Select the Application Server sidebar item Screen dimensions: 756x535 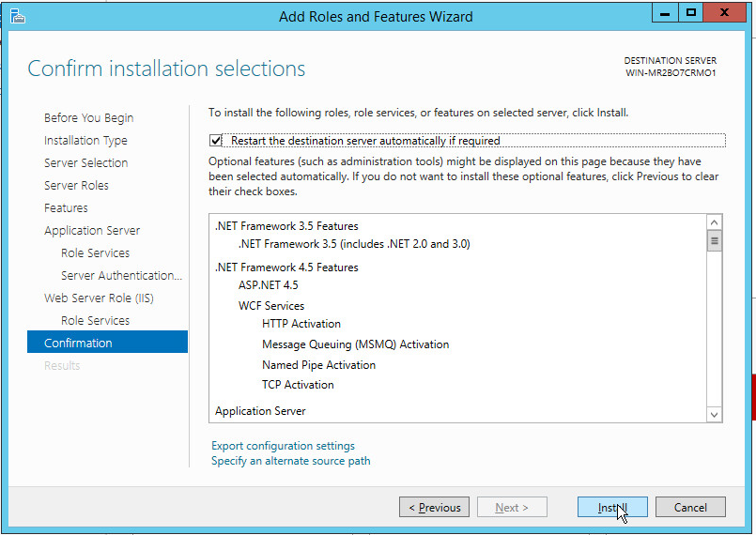(x=92, y=231)
